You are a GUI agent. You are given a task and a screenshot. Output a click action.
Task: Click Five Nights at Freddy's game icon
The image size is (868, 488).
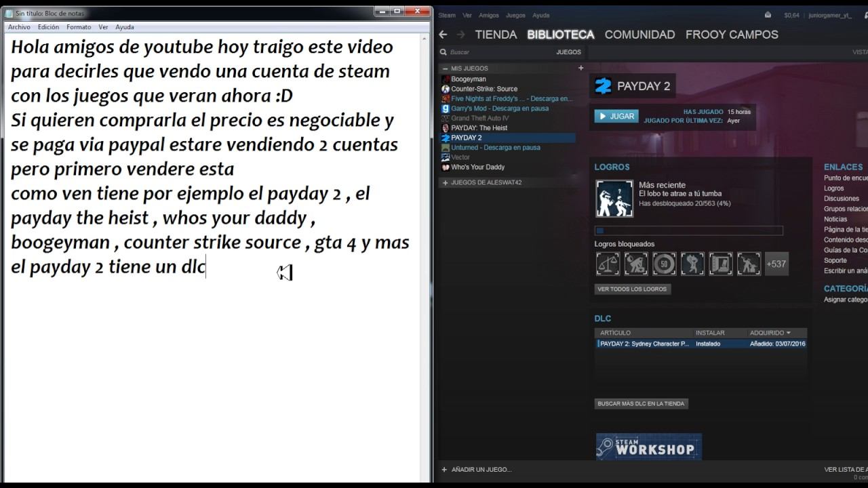click(x=446, y=99)
